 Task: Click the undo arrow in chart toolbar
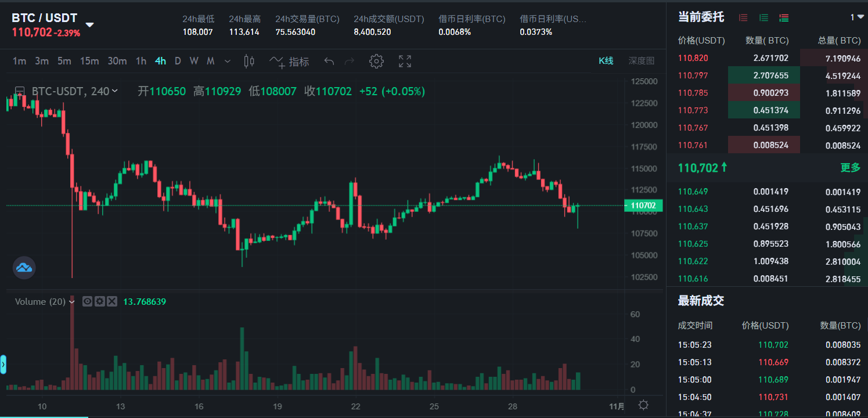[329, 62]
